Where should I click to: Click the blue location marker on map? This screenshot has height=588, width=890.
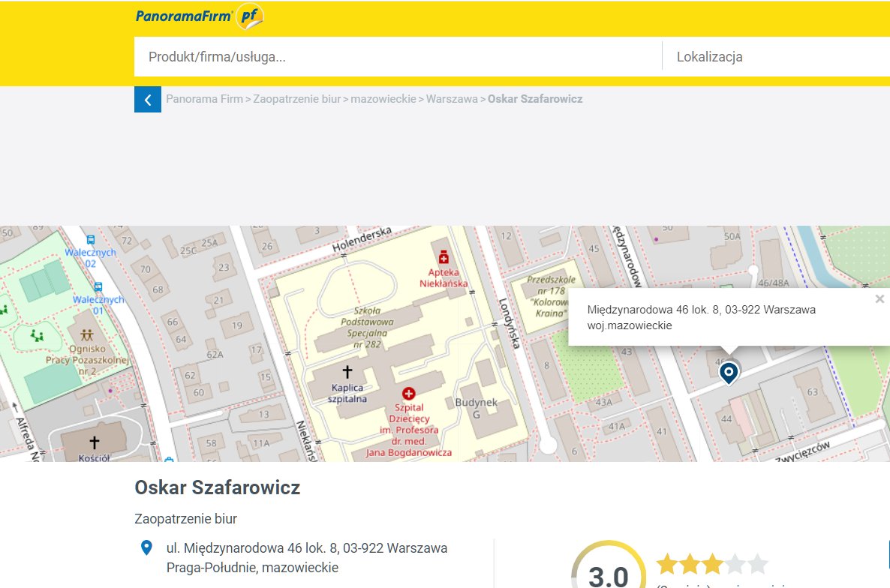pos(729,373)
